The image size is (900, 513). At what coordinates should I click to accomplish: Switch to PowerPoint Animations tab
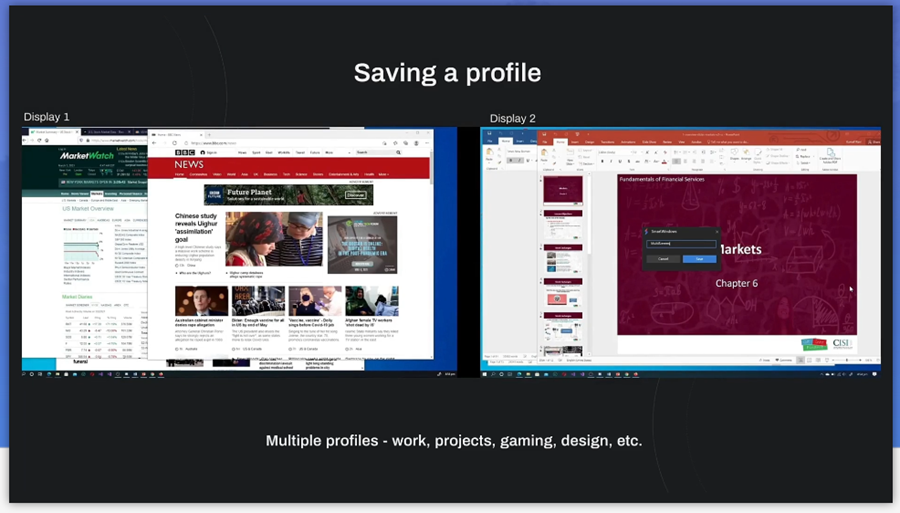(628, 142)
